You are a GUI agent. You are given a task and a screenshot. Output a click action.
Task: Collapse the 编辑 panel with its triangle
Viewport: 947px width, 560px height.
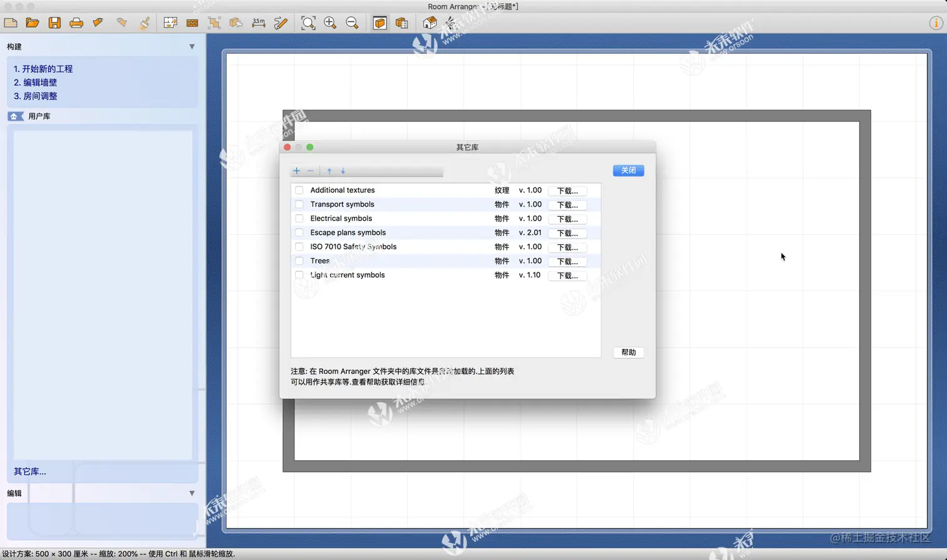[192, 494]
